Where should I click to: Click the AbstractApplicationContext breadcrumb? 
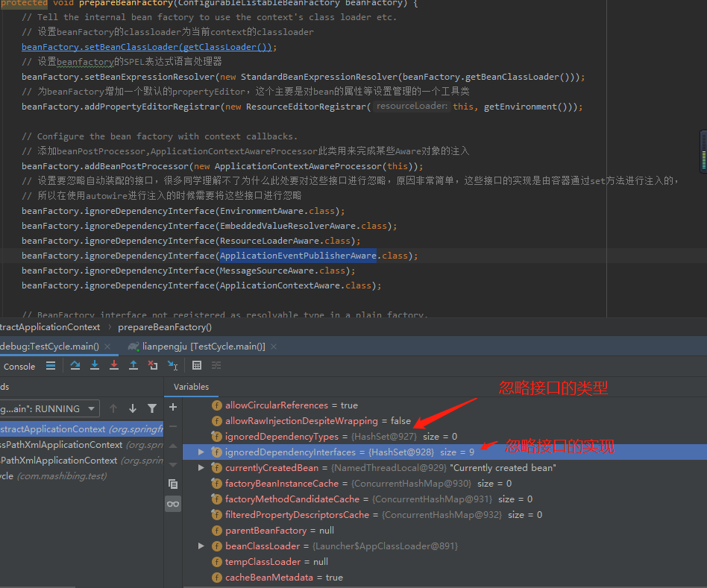[50, 327]
